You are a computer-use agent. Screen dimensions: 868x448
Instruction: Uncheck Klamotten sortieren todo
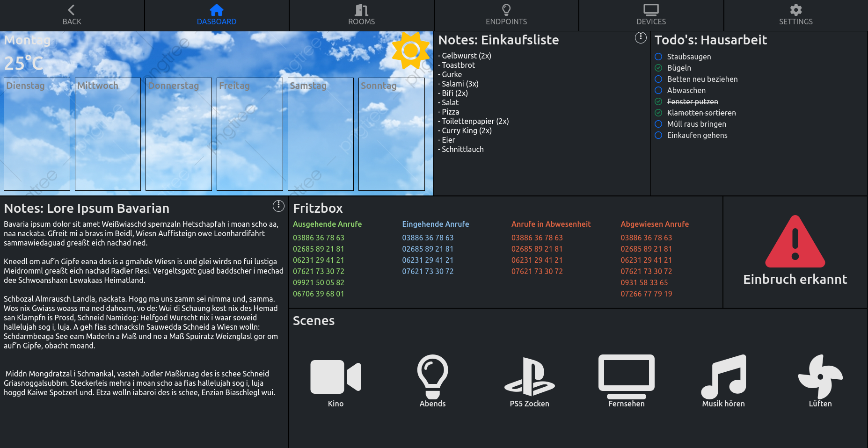658,113
